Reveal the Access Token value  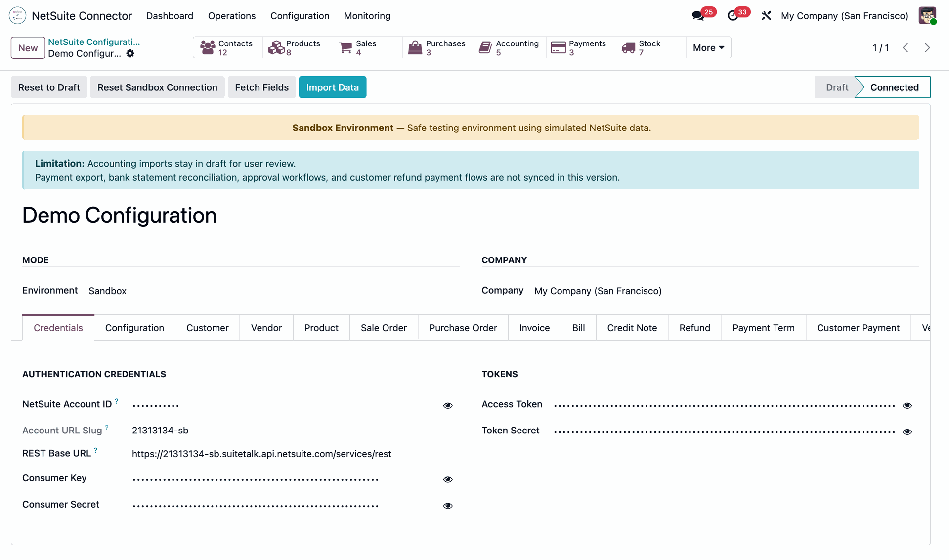[x=907, y=406]
